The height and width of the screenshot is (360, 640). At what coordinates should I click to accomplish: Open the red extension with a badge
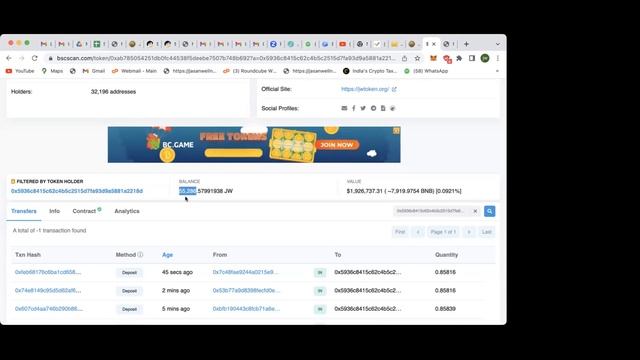[447, 59]
